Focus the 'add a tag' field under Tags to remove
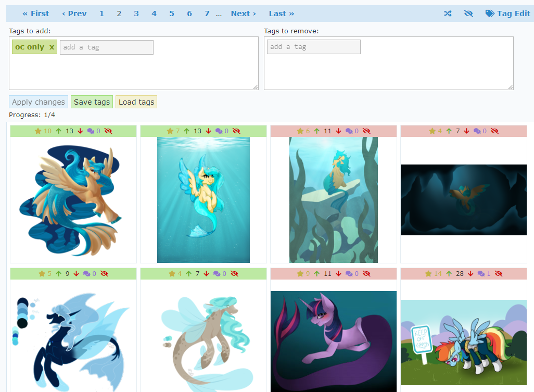 coord(314,47)
